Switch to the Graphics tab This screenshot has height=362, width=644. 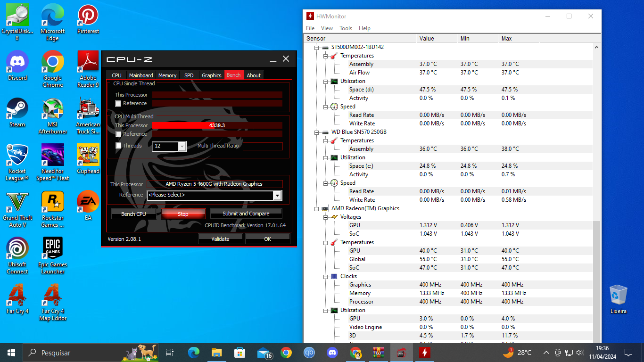[211, 75]
